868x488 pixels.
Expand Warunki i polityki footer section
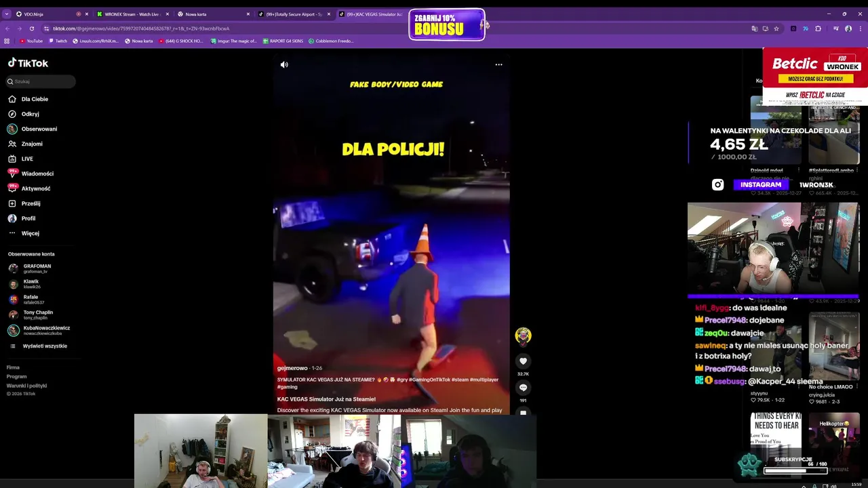point(26,386)
